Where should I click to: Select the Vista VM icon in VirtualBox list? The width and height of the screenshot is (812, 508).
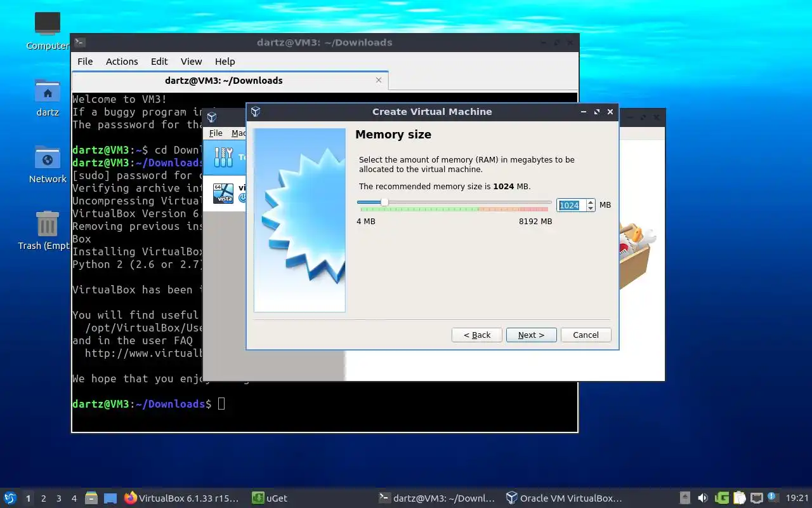(x=223, y=193)
